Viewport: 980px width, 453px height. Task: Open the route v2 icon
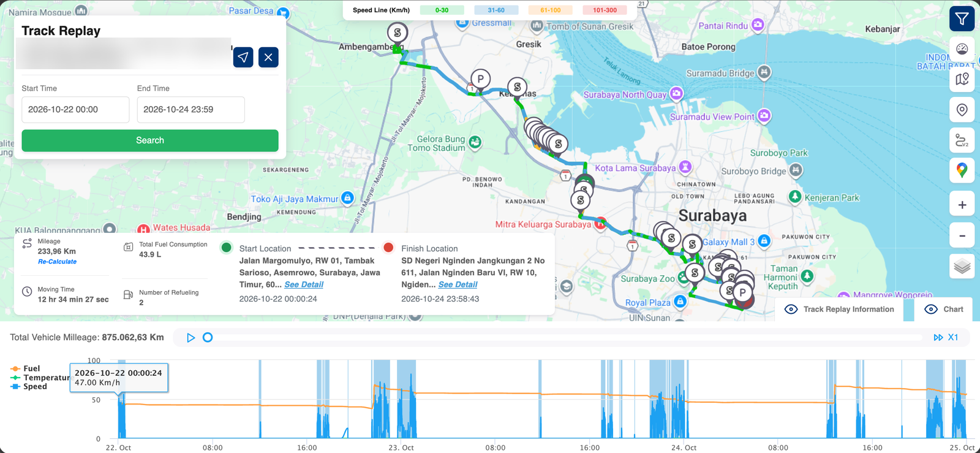[x=962, y=140]
